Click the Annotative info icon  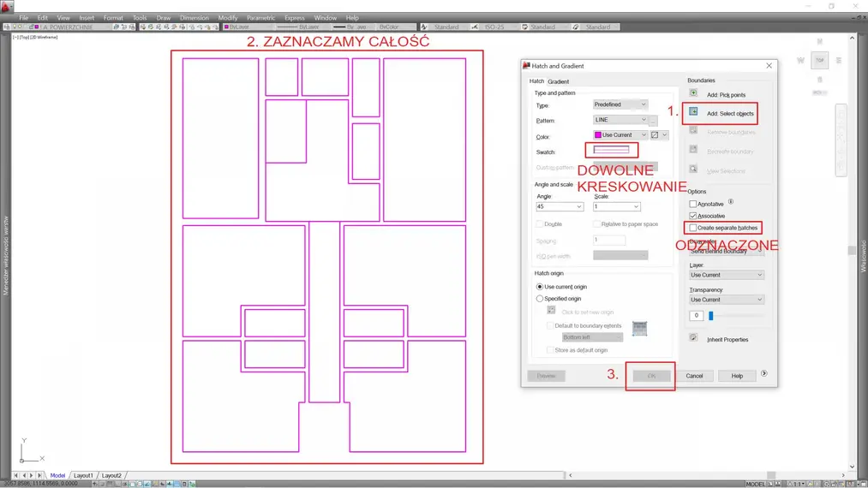pyautogui.click(x=731, y=202)
